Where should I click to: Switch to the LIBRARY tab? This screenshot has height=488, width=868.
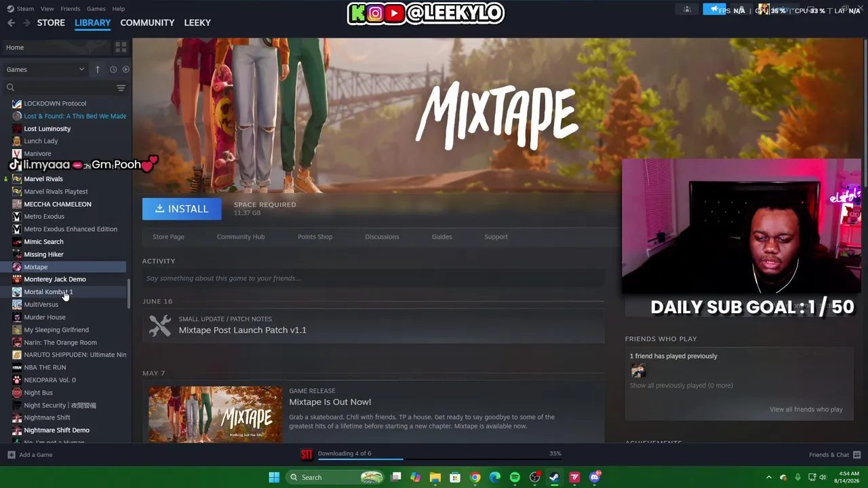[x=92, y=22]
